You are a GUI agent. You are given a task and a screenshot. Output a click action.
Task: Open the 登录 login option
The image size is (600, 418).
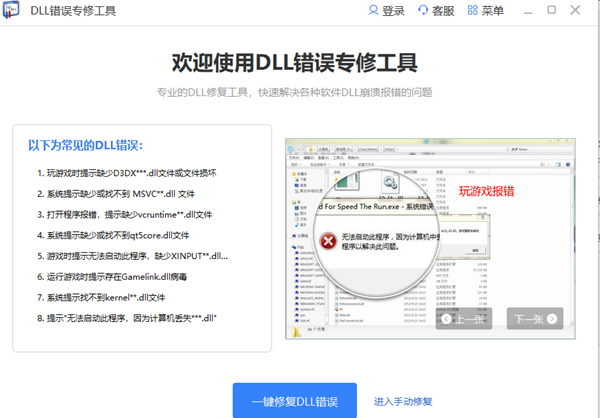386,10
